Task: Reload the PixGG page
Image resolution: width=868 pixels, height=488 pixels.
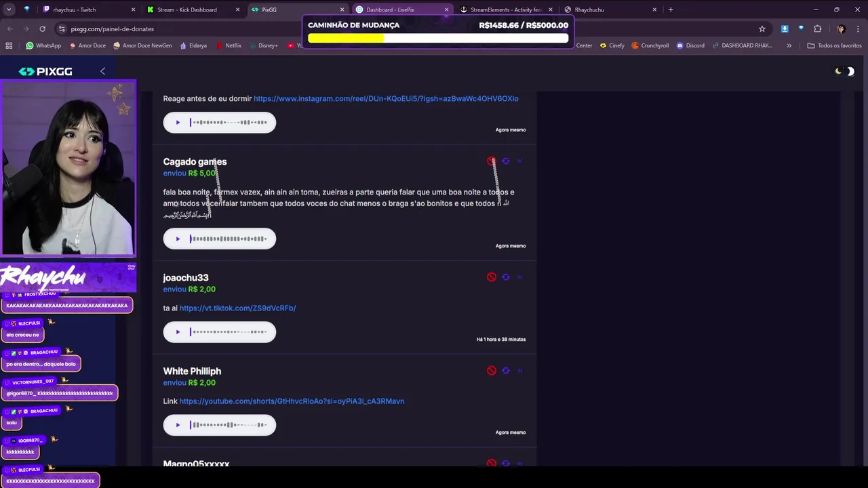Action: tap(42, 29)
